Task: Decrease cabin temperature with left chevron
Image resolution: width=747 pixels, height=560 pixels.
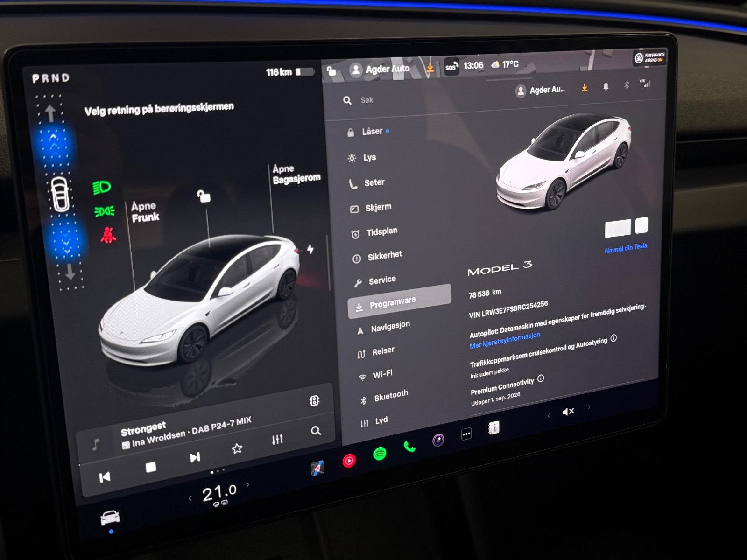Action: (190, 498)
